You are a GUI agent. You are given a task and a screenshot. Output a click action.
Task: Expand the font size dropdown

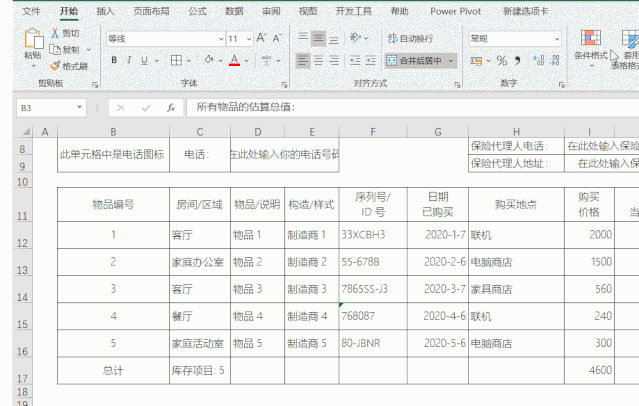(x=248, y=39)
